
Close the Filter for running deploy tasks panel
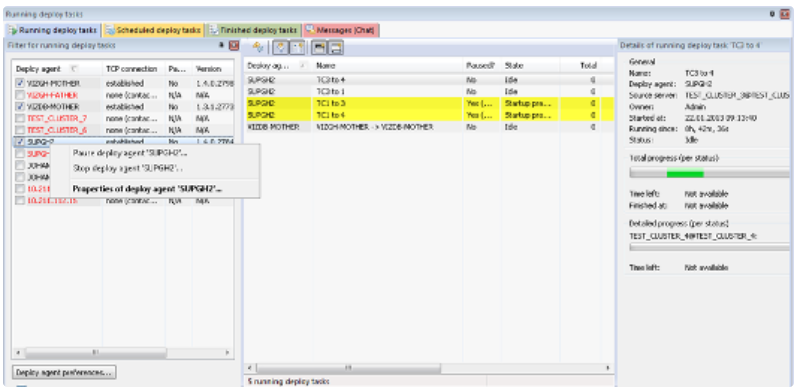click(x=234, y=45)
